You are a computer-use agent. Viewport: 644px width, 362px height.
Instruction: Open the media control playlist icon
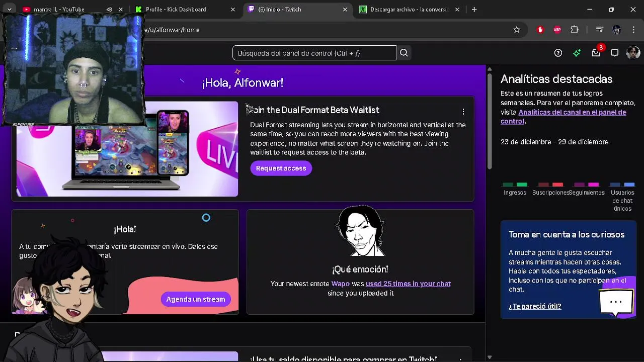(599, 30)
